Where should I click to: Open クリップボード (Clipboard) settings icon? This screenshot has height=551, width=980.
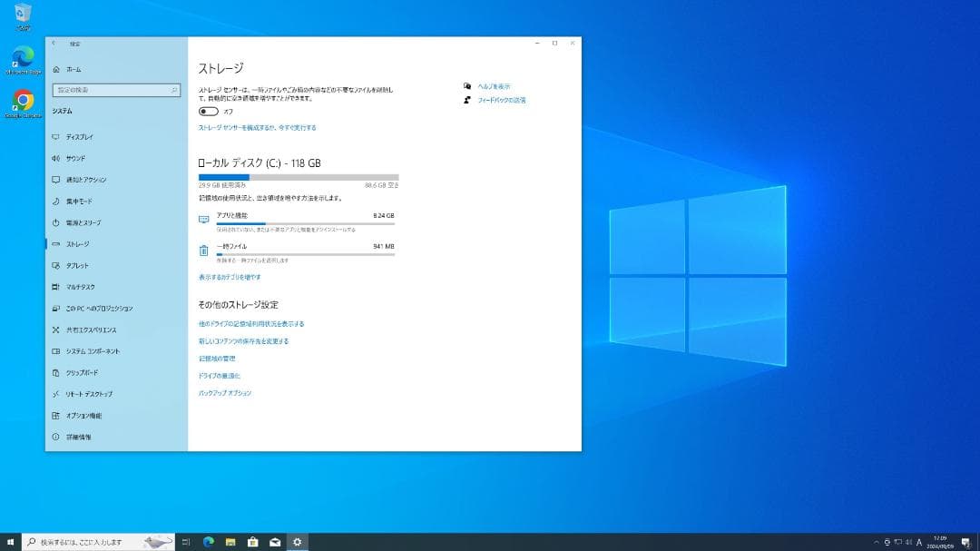[56, 372]
